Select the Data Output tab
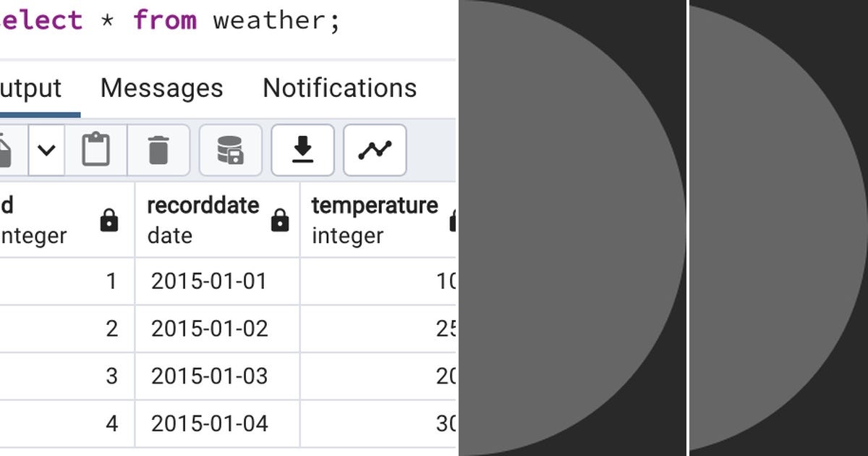This screenshot has width=868, height=456. 31,88
